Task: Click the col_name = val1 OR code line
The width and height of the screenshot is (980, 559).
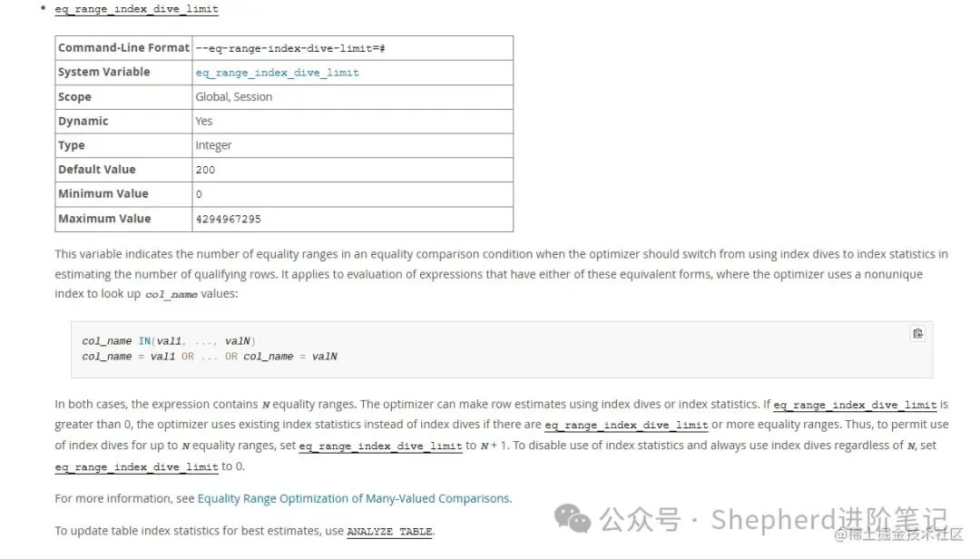Action: [x=210, y=357]
